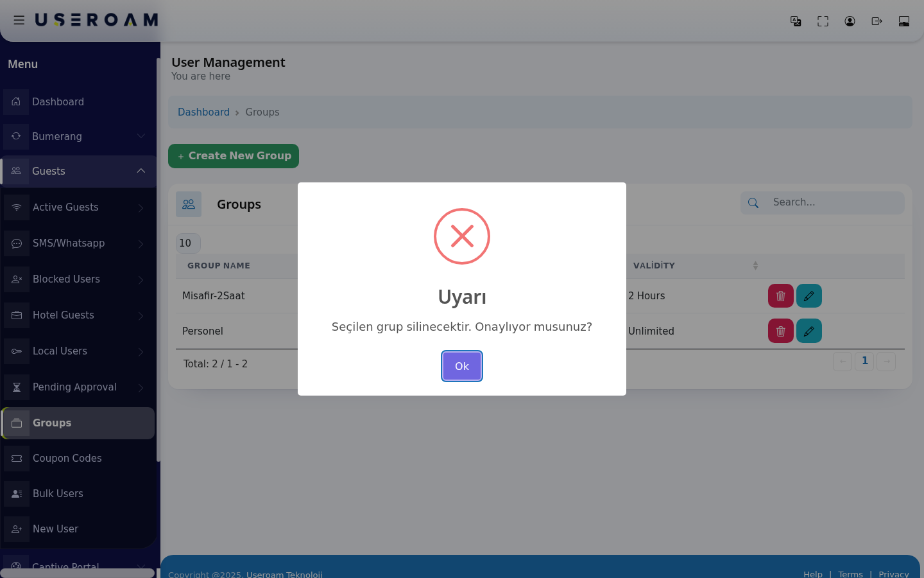Select the Groups sidebar item

[x=79, y=423]
